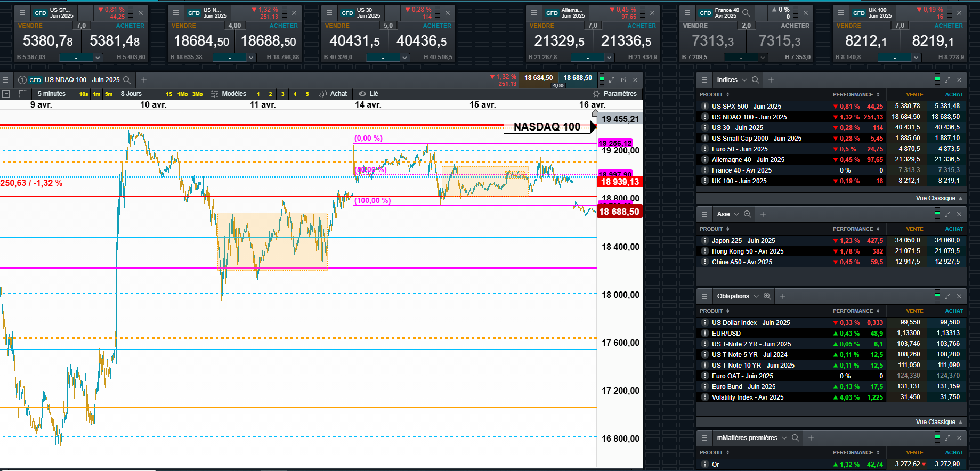Screen dimensions: 980x471
Task: Click the magenta 19 256,12 Fibonacci price tag
Action: pos(615,143)
